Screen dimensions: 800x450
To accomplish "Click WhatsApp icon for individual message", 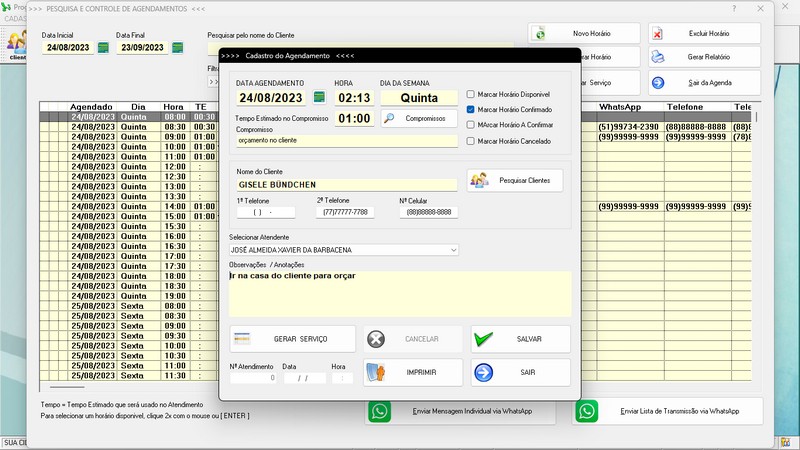I will (380, 411).
